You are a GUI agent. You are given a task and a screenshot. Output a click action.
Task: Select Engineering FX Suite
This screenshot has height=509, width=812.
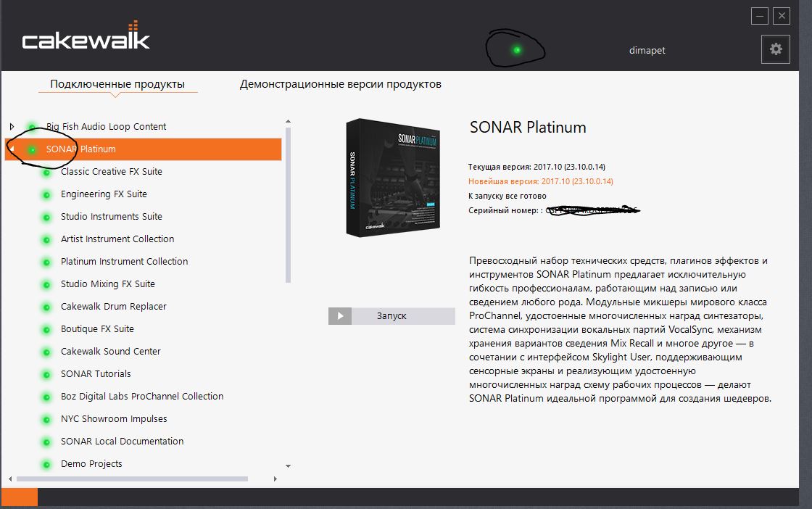click(104, 194)
